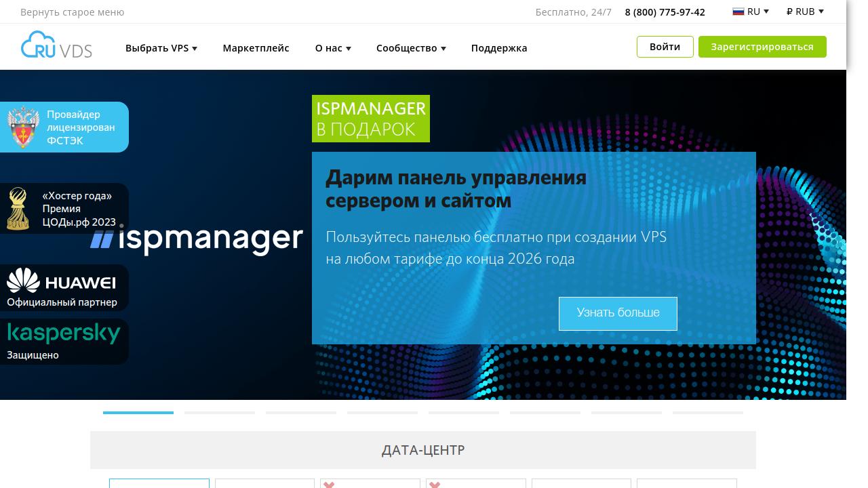Click the Зарегистрироваться button
Screen dimensions: 868x488
point(762,47)
